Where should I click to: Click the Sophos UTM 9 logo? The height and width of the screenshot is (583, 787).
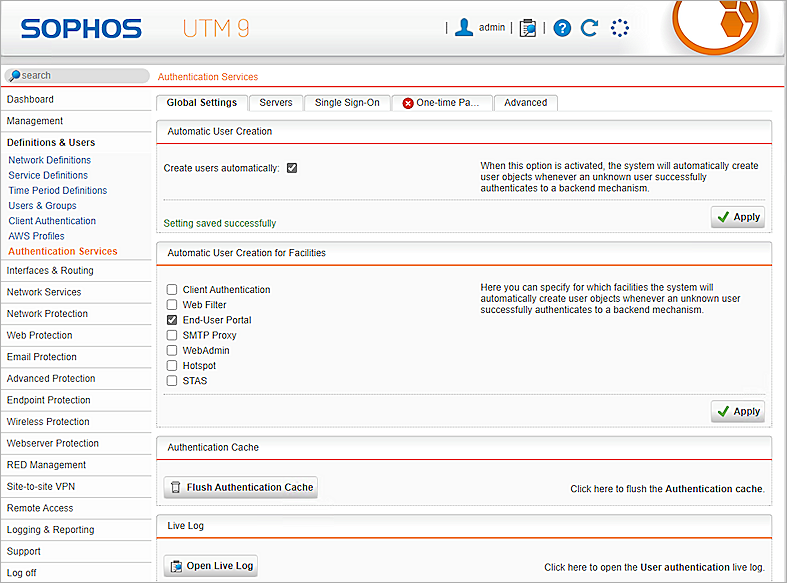pos(135,29)
